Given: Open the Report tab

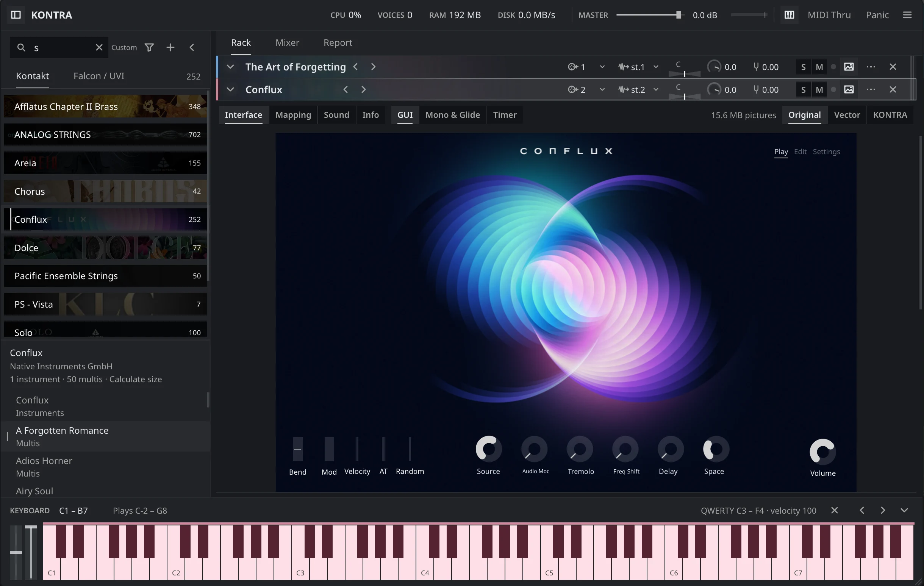Looking at the screenshot, I should pyautogui.click(x=338, y=42).
